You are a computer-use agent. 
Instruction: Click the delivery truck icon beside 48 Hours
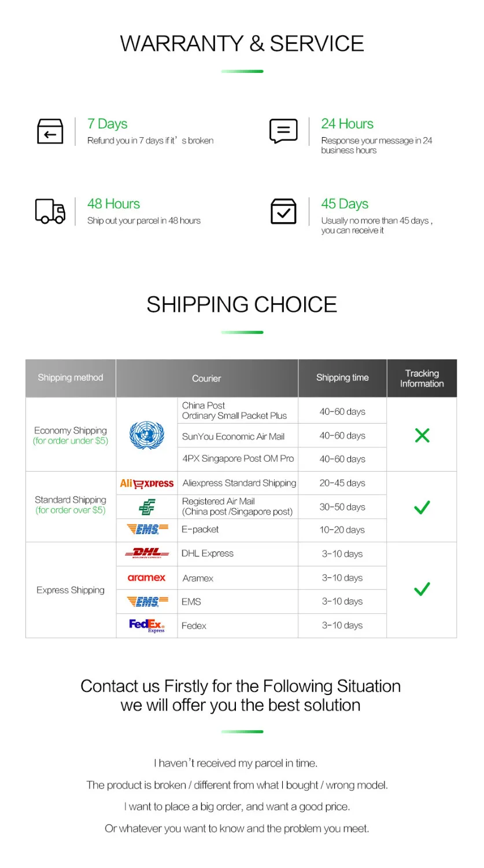click(x=50, y=211)
